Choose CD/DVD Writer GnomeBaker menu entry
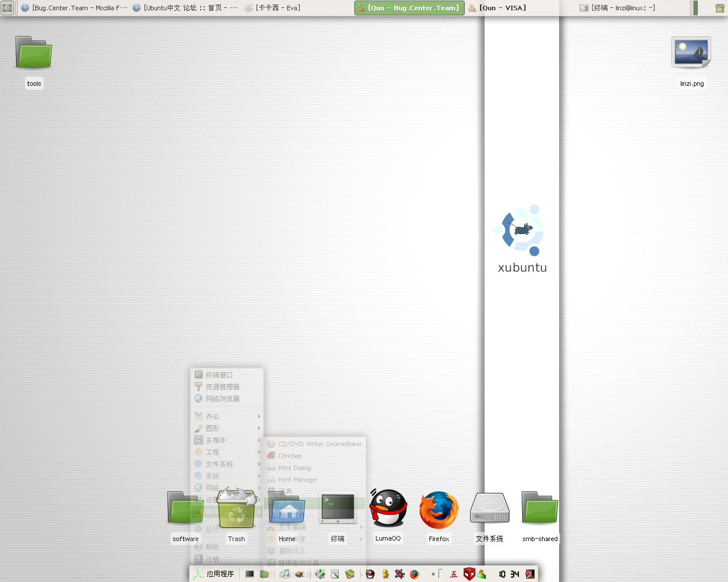 tap(315, 444)
